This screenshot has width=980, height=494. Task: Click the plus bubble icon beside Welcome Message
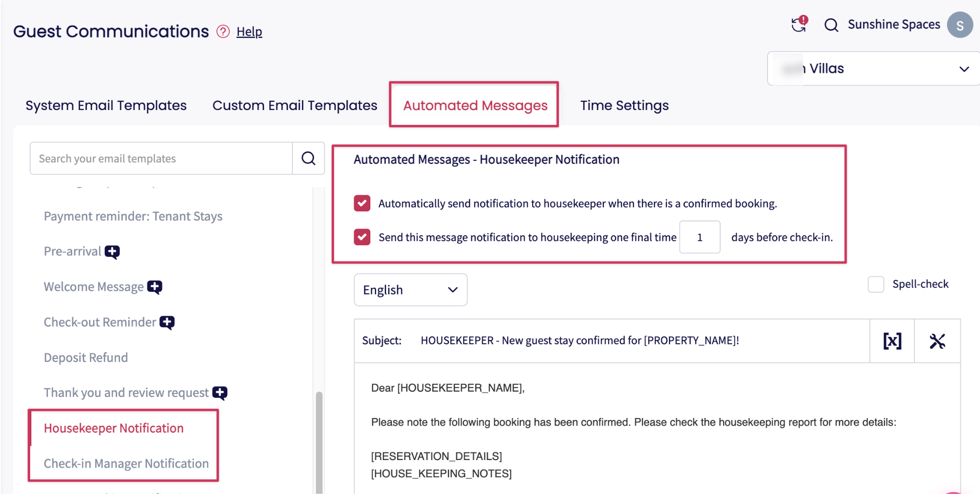point(155,287)
